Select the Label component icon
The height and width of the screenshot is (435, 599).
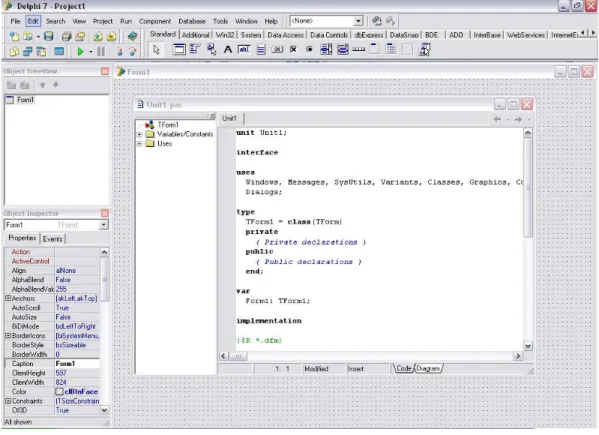[x=228, y=49]
